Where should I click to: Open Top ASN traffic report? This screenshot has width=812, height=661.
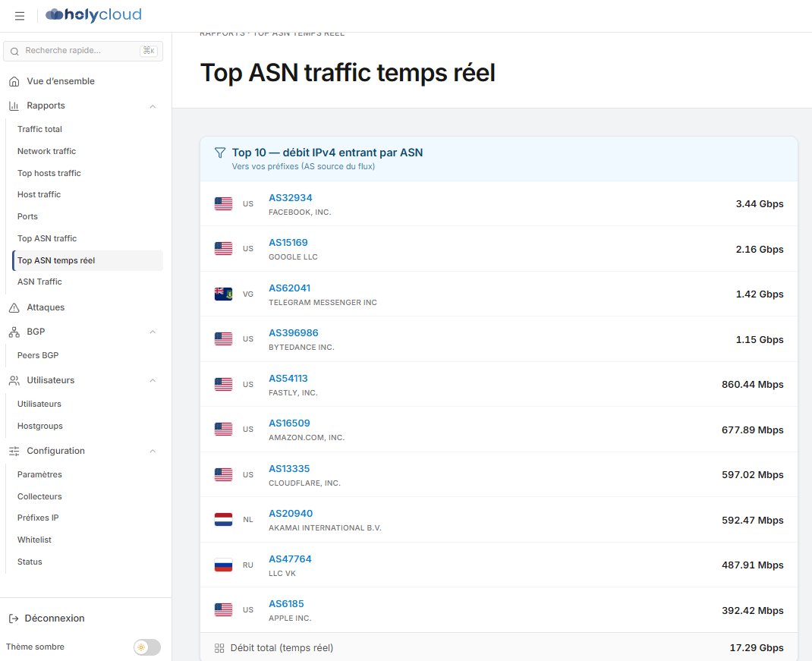pos(47,238)
